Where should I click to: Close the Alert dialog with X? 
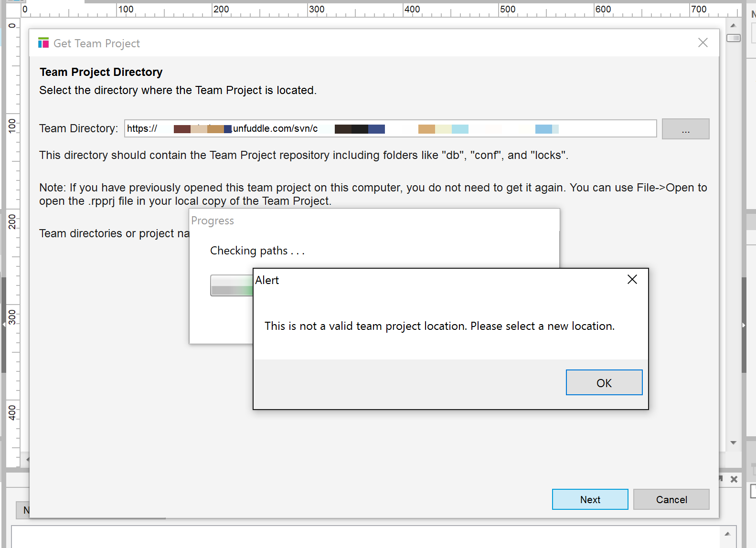click(x=632, y=279)
